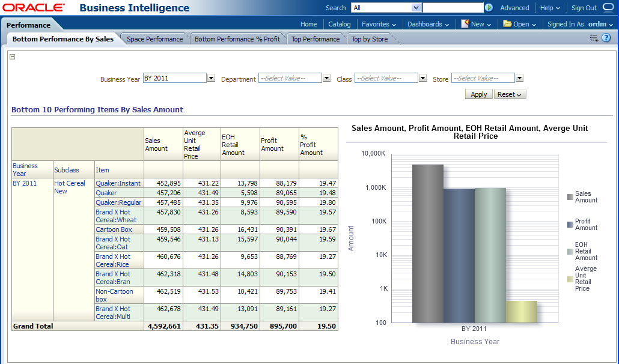Open the Quaker:Instant item link

click(118, 183)
